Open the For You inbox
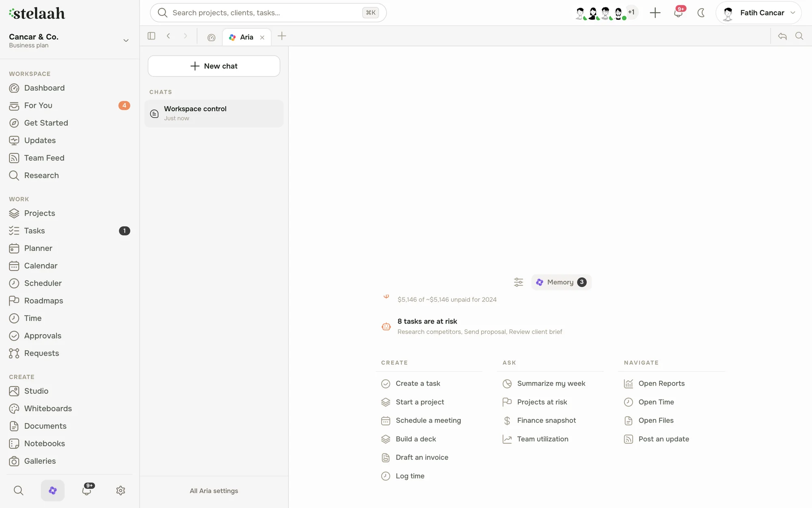Screen dimensions: 812x508 pyautogui.click(x=69, y=105)
